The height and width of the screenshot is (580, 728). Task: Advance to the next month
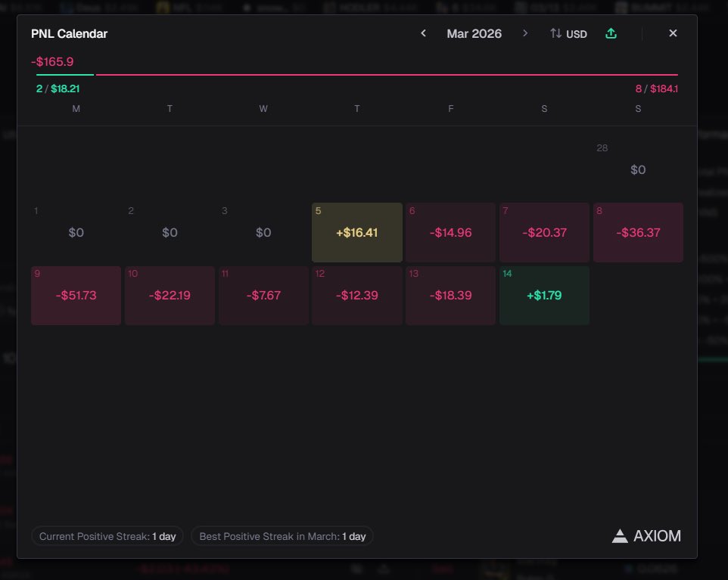pos(525,33)
